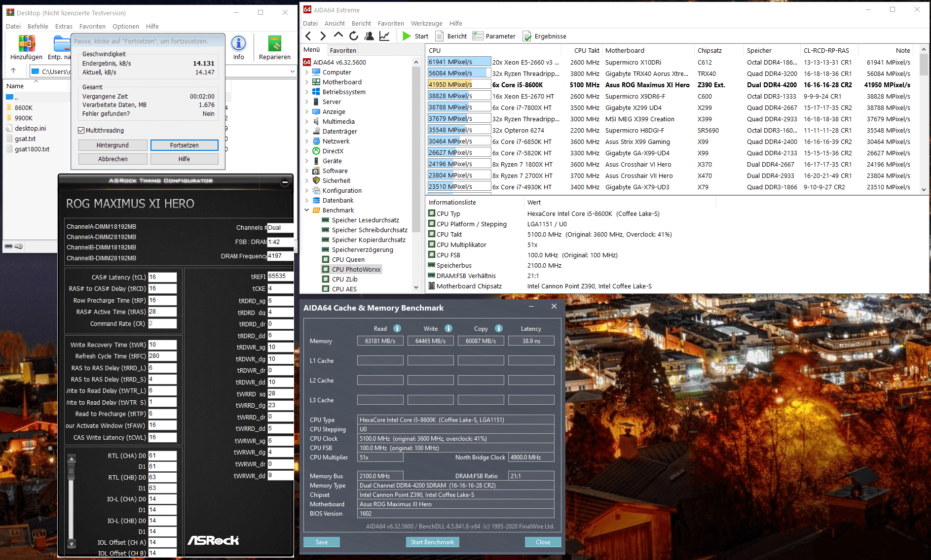931x560 pixels.
Task: Click the ASRock RTL panel scrollbar track
Action: (72, 513)
